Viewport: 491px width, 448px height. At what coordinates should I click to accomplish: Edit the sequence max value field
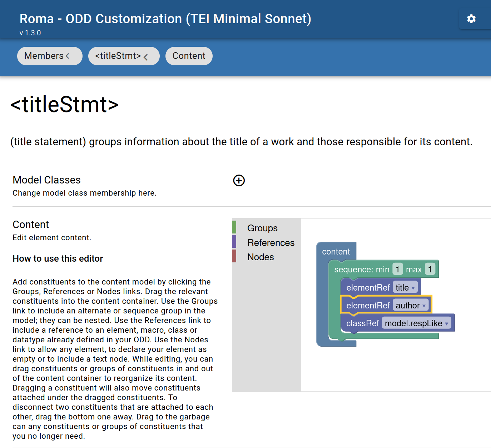pos(430,269)
